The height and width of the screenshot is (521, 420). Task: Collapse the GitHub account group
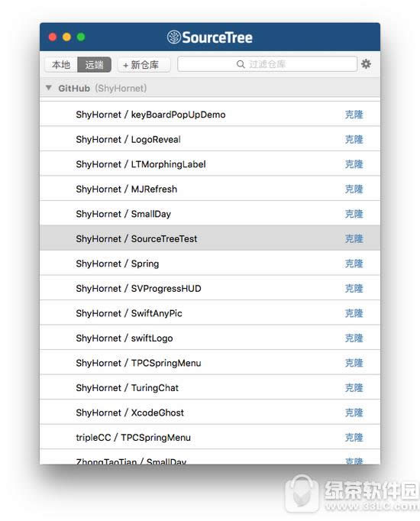[x=49, y=88]
